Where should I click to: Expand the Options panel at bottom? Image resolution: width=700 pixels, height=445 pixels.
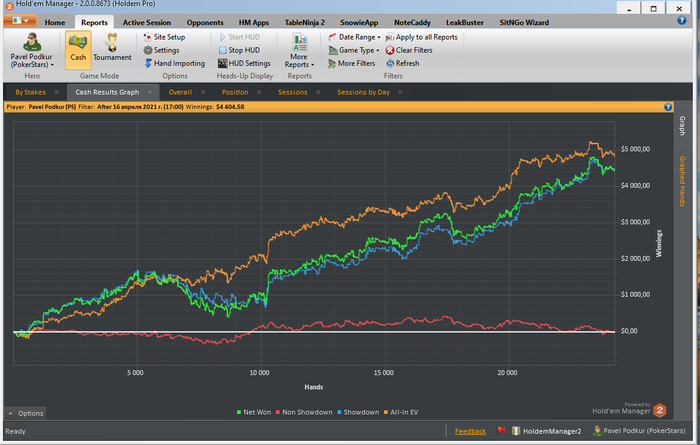(x=27, y=413)
